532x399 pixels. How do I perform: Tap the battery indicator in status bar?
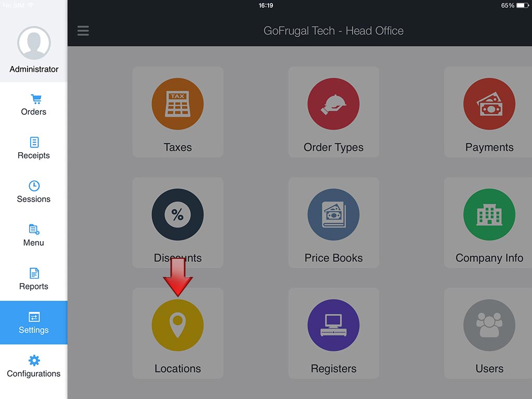(522, 5)
